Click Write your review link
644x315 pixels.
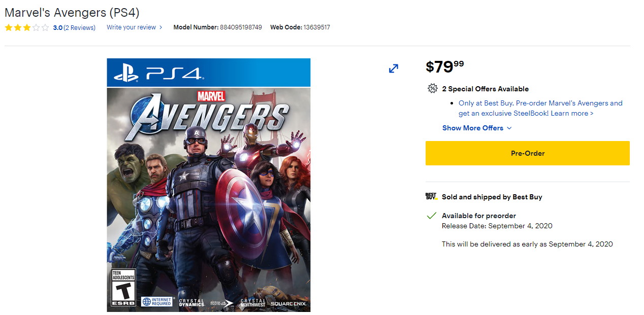(131, 27)
